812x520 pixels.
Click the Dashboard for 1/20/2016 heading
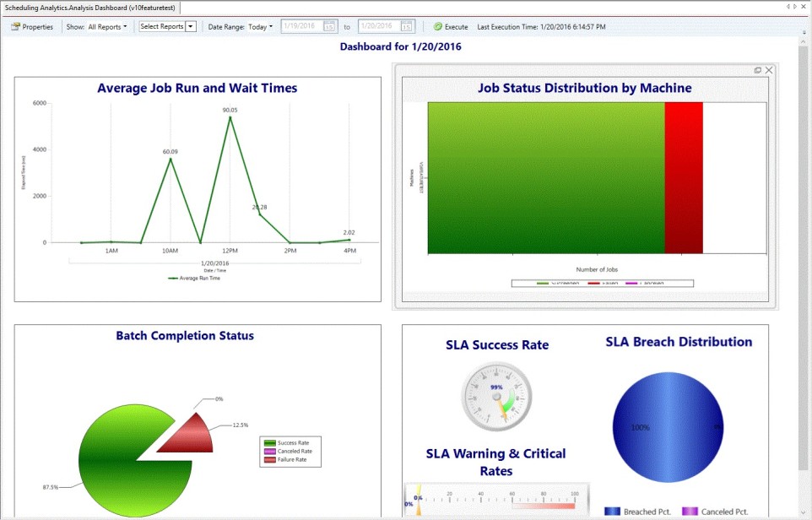400,46
